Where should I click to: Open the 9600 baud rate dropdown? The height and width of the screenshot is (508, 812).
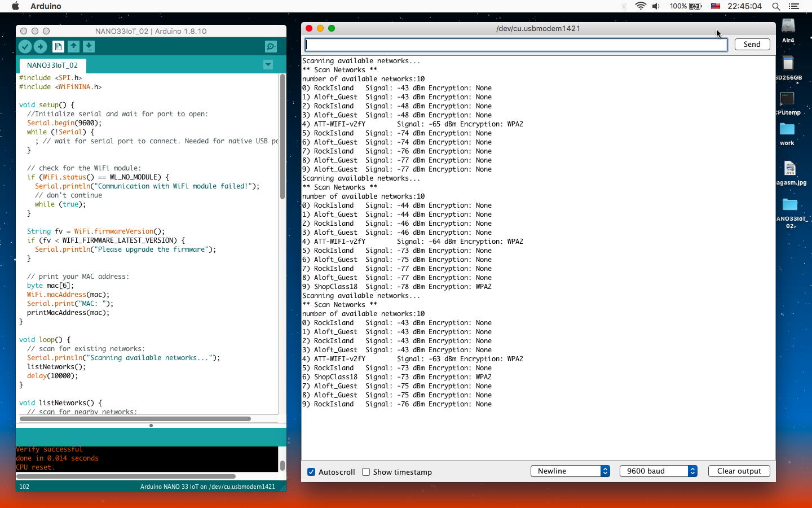tap(658, 471)
